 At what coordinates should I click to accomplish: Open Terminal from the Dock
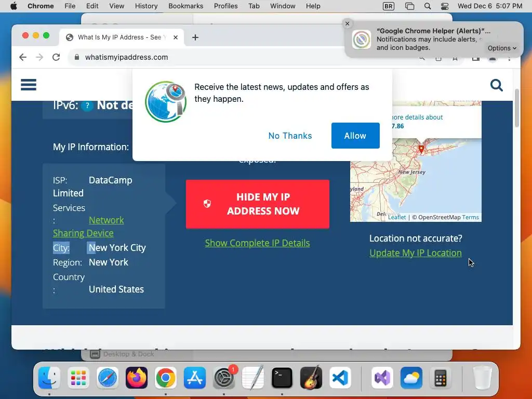(x=282, y=378)
